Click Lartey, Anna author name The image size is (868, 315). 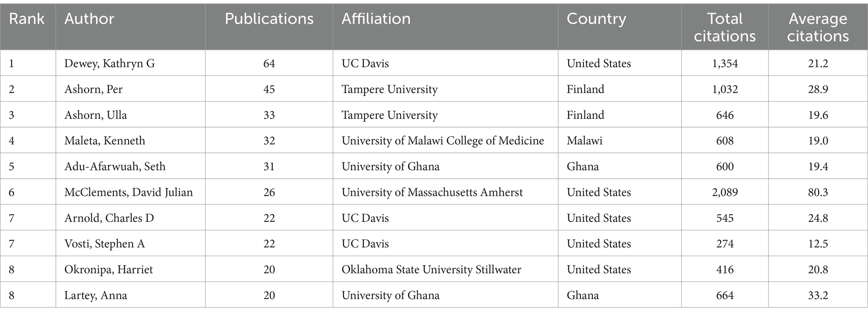tap(96, 295)
